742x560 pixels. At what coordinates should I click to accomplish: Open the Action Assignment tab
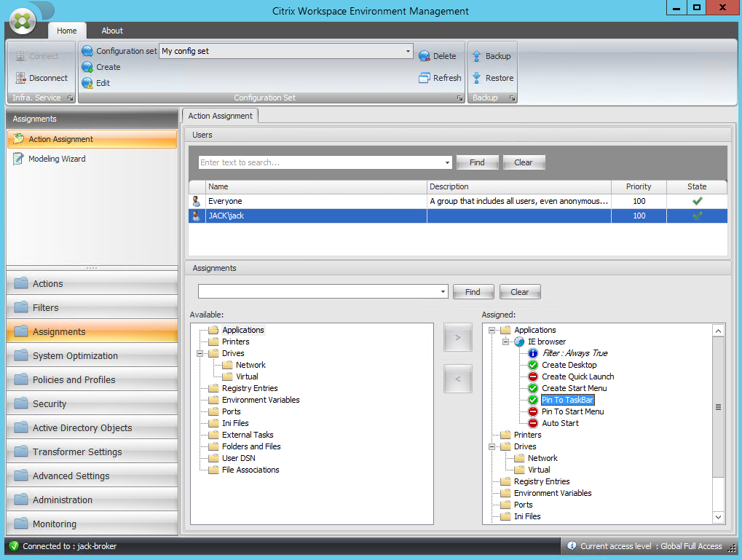(x=220, y=115)
